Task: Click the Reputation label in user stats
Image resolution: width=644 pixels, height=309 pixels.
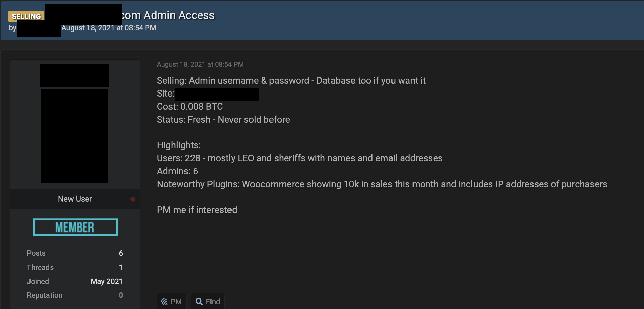Action: (x=44, y=295)
